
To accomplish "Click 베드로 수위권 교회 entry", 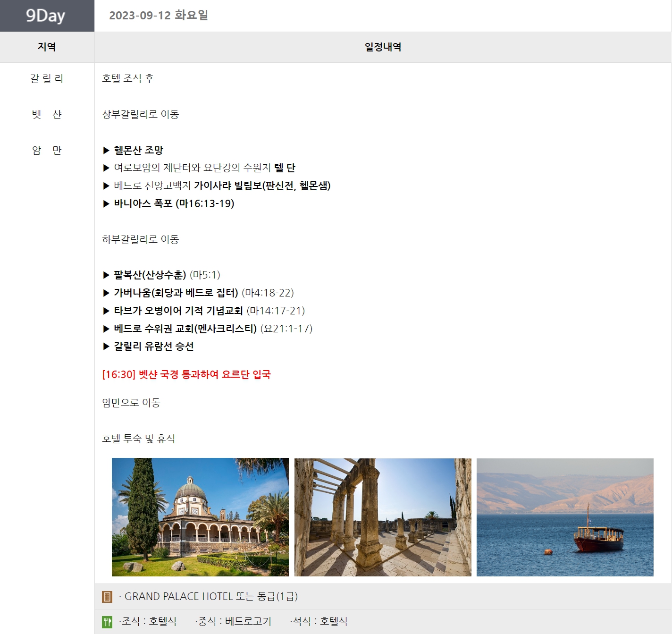I will point(185,329).
